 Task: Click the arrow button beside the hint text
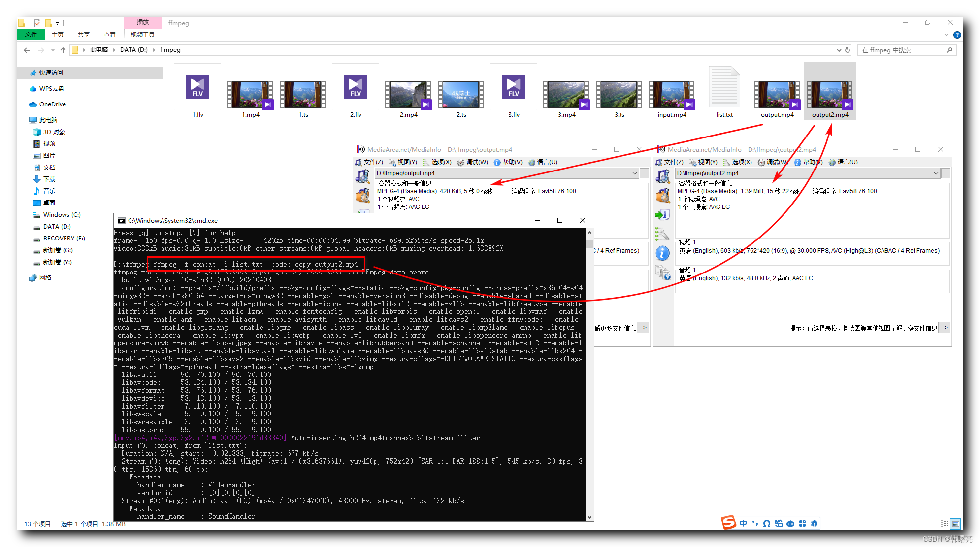pyautogui.click(x=944, y=328)
